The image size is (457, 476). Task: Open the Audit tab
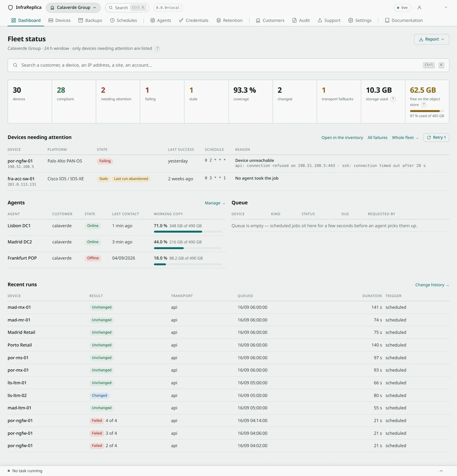[x=301, y=20]
